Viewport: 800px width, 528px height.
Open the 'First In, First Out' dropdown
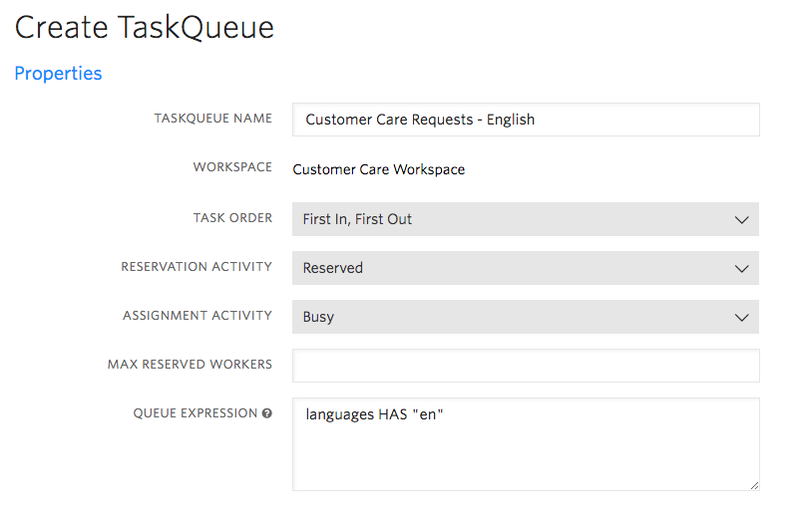525,220
